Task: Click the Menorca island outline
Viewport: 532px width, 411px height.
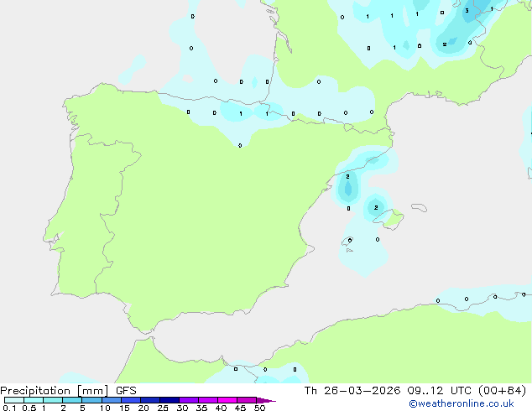Action: 419,207
